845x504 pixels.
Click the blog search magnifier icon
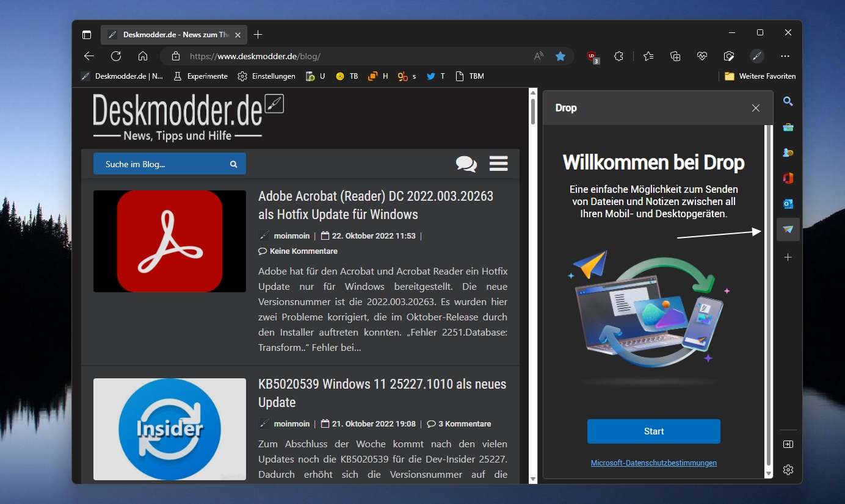[x=233, y=164]
